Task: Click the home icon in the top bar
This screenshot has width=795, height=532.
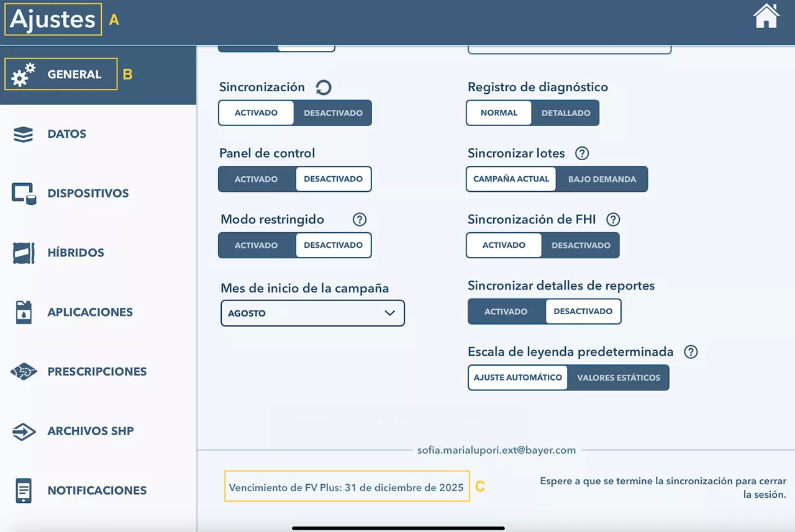Action: point(766,17)
